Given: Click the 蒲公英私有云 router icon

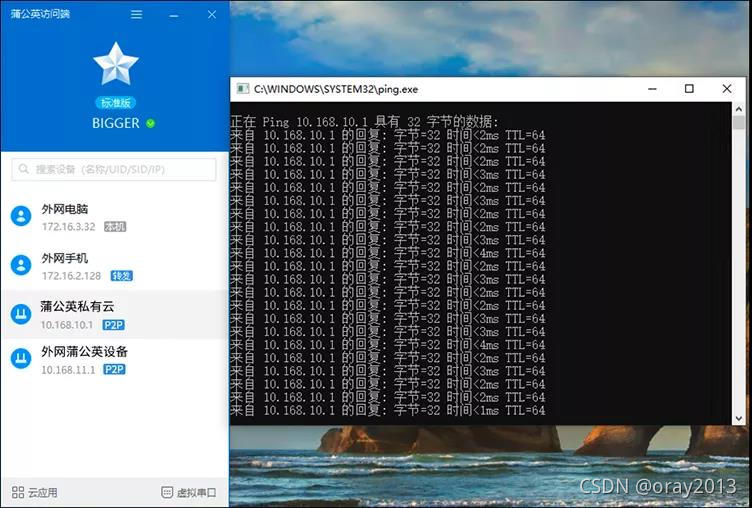Looking at the screenshot, I should click(21, 314).
